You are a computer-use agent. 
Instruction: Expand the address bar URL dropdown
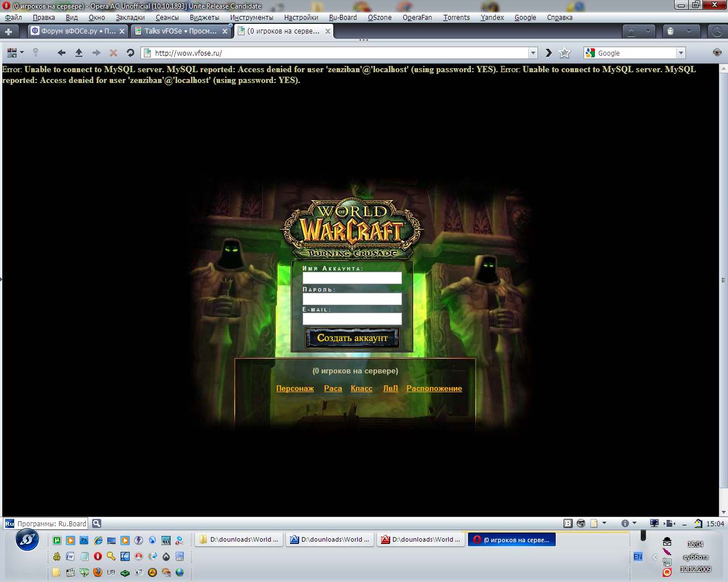tap(533, 53)
